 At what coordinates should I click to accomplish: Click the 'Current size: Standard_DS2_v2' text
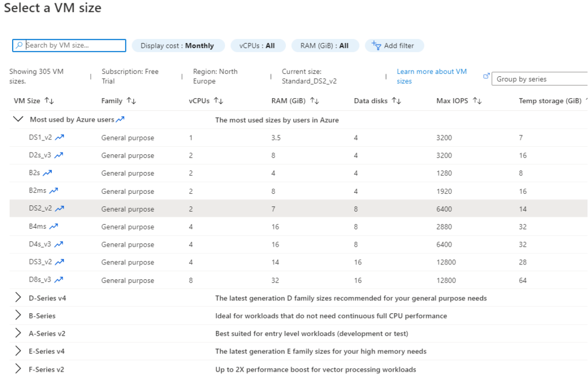310,76
